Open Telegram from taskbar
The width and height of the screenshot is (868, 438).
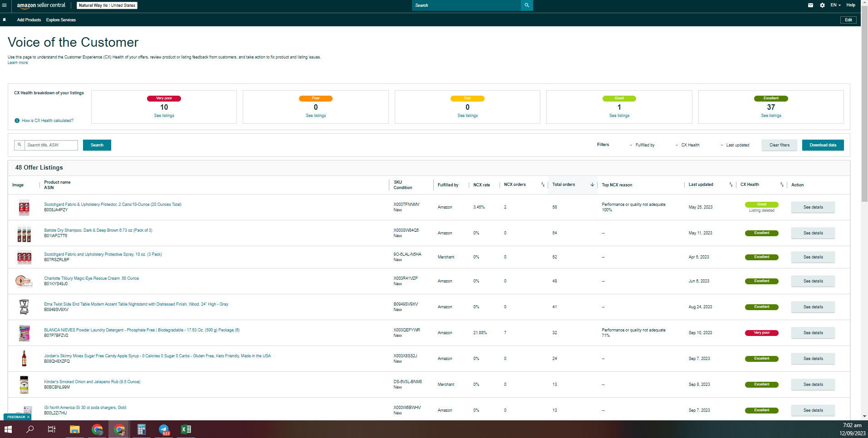tap(164, 429)
